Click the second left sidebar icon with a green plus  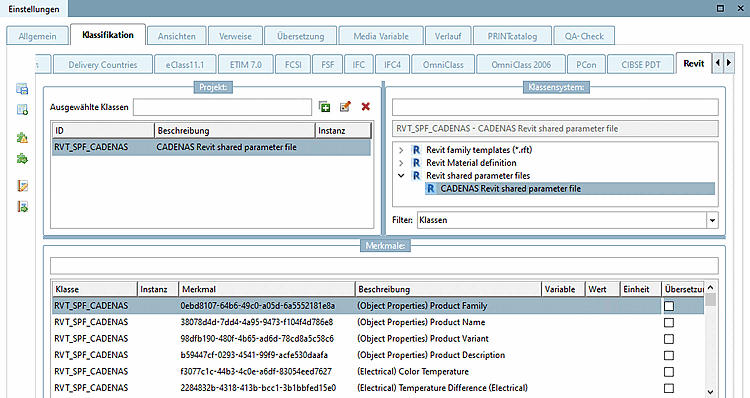22,110
